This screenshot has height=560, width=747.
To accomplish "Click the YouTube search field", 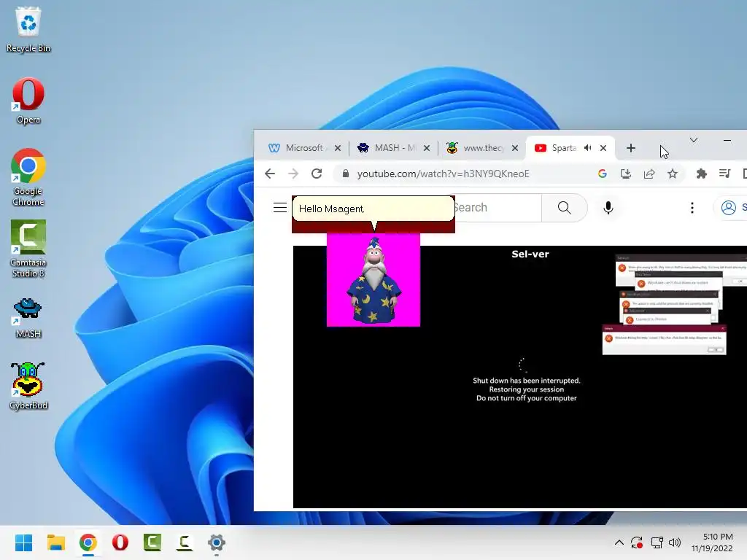I will [x=498, y=208].
